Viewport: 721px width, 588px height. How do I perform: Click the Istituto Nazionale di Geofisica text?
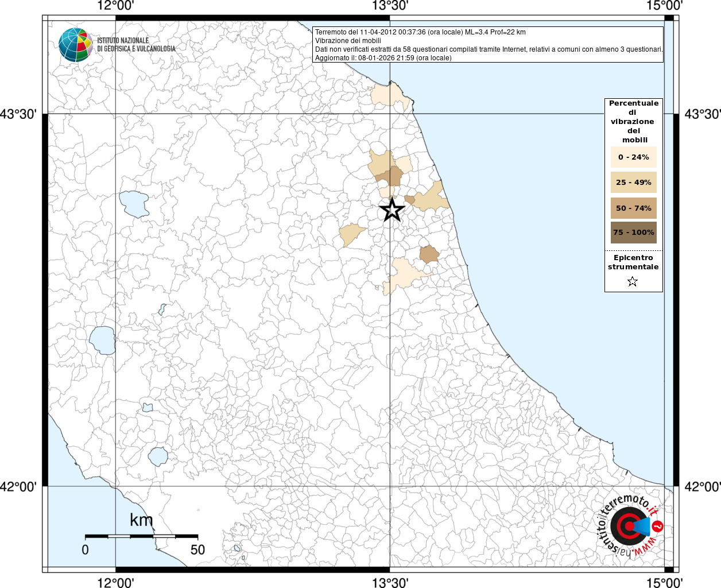136,45
